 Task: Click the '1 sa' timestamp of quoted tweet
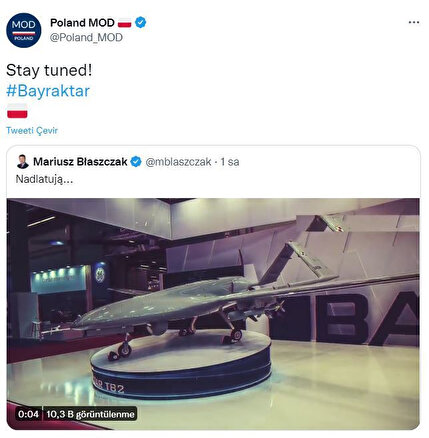click(230, 162)
